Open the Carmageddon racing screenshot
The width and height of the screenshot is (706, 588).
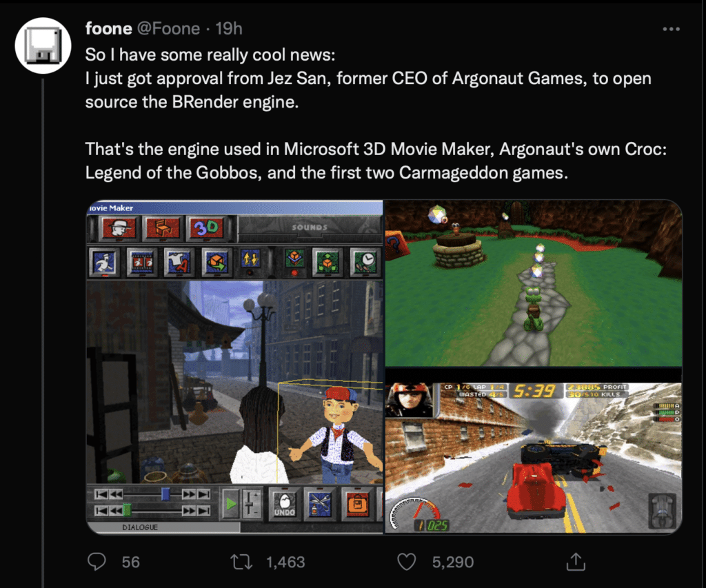(x=534, y=458)
